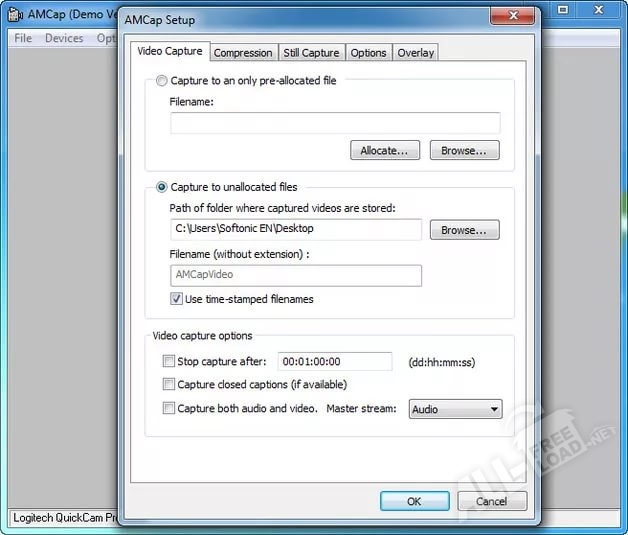This screenshot has width=628, height=535.
Task: Tick 'Capture closed captions (if available)'
Action: pyautogui.click(x=168, y=385)
